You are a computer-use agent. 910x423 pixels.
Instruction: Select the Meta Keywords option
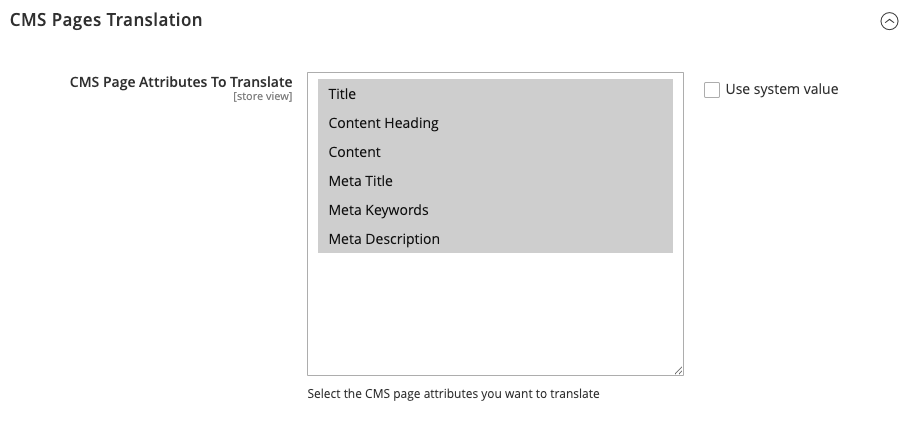tap(378, 210)
